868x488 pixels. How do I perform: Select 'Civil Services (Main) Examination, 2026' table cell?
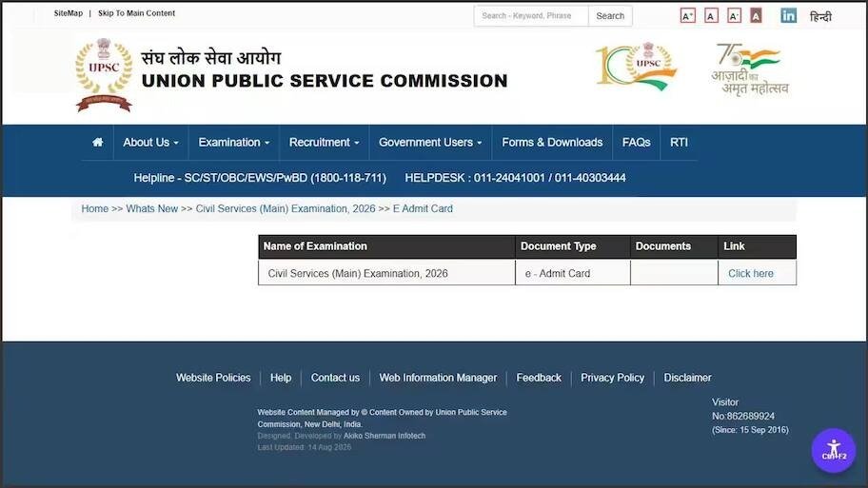(x=386, y=273)
